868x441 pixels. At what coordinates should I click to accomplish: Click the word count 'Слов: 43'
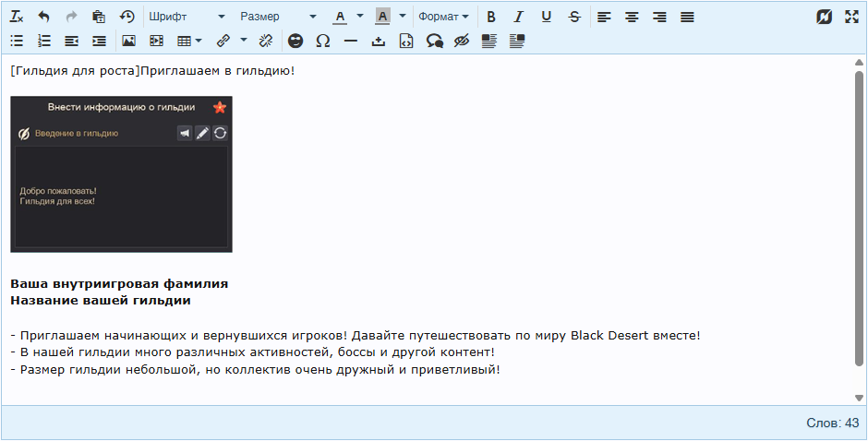(x=833, y=423)
